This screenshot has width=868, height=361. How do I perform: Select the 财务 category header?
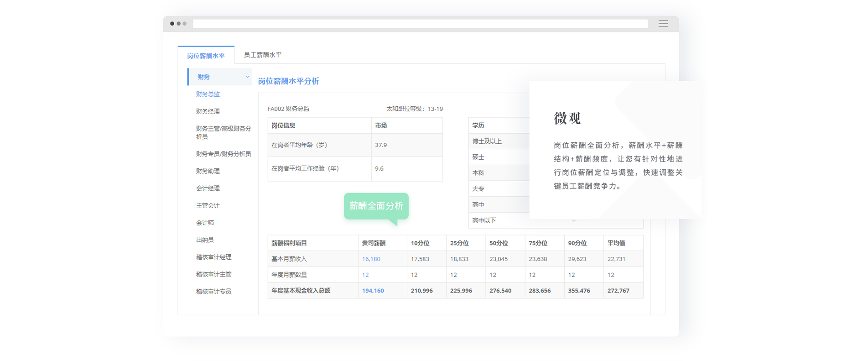(220, 77)
